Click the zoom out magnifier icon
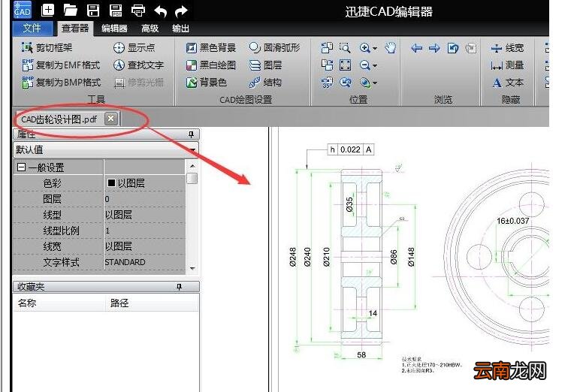The width and height of the screenshot is (574, 392). tap(364, 65)
